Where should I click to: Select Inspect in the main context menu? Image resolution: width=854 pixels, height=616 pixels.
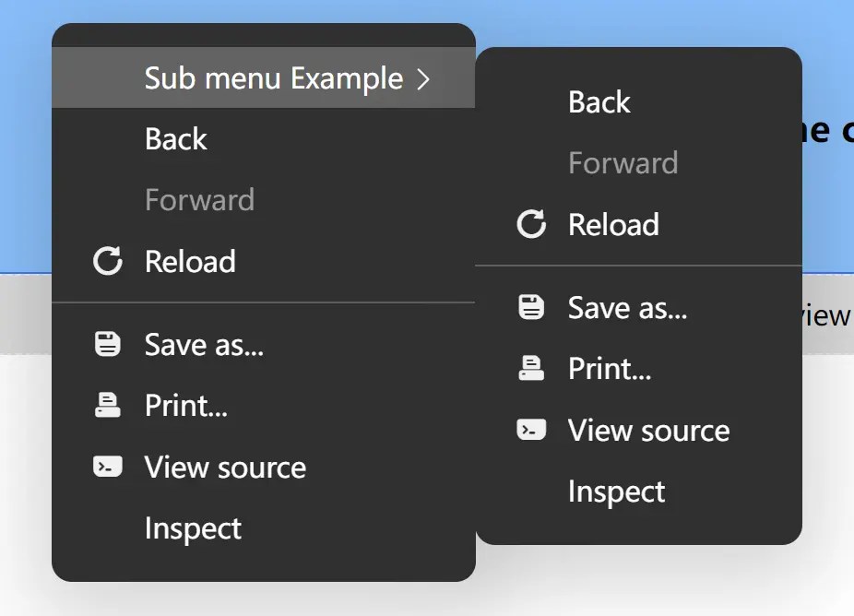(193, 528)
